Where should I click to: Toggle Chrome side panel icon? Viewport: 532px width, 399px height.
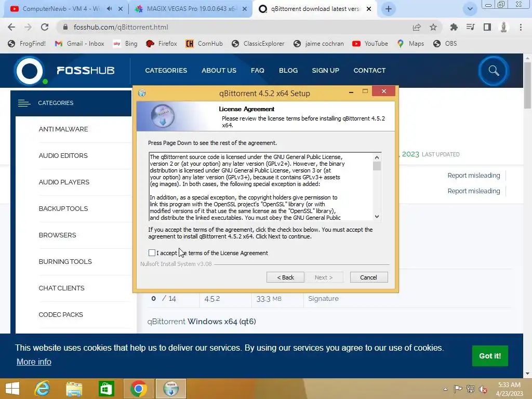coord(487,27)
